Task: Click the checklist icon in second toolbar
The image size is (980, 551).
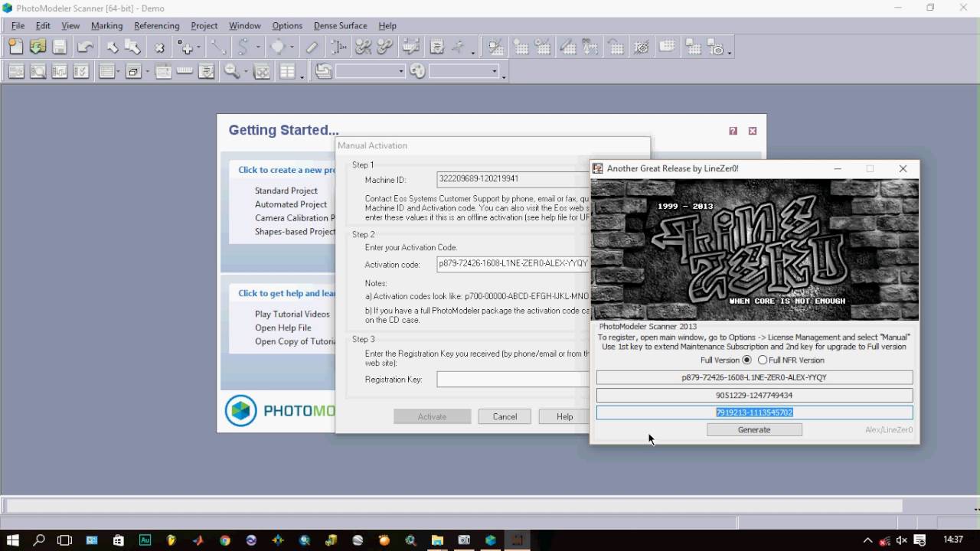Action: point(81,71)
